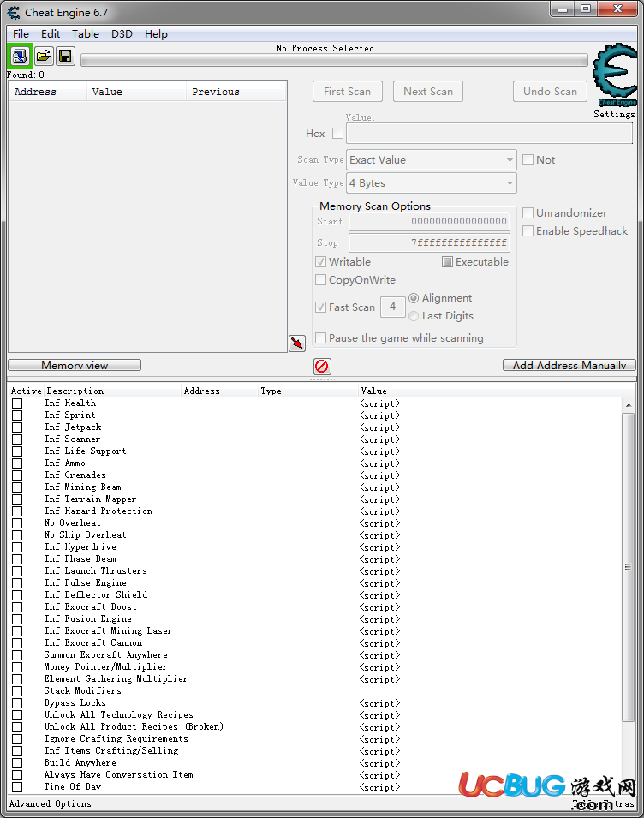This screenshot has height=818, width=644.
Task: Open a cheat table file icon
Action: click(44, 56)
